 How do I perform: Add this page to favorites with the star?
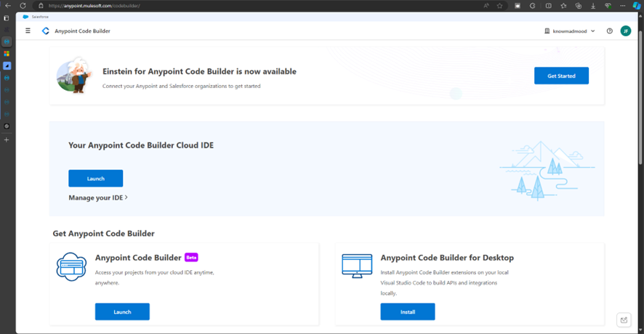[499, 6]
